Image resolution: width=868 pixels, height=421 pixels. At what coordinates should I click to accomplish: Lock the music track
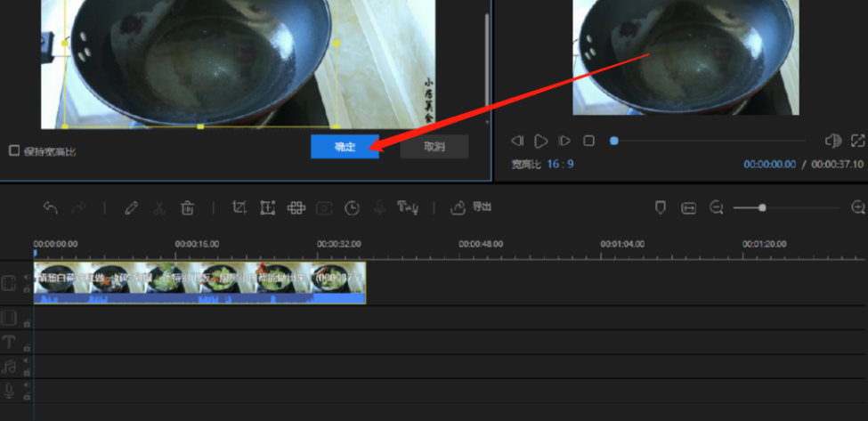click(x=26, y=372)
